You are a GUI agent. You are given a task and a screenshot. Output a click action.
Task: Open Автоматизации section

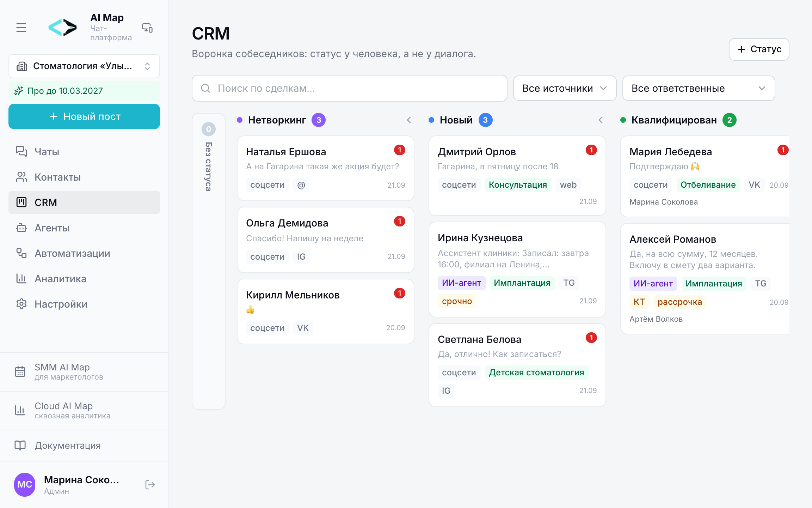click(84, 253)
